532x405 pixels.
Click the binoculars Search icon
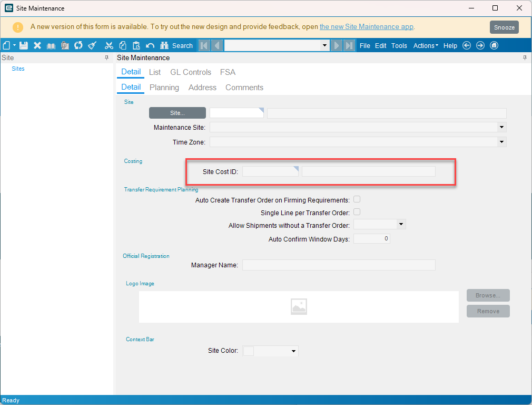tap(164, 45)
